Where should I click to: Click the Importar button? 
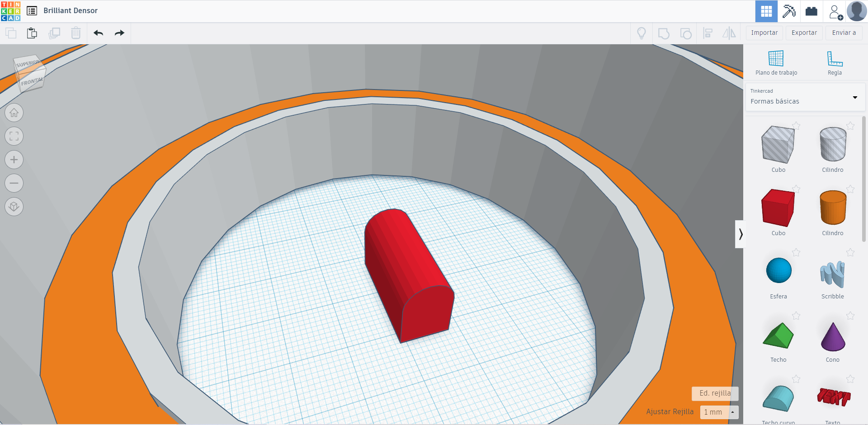764,33
